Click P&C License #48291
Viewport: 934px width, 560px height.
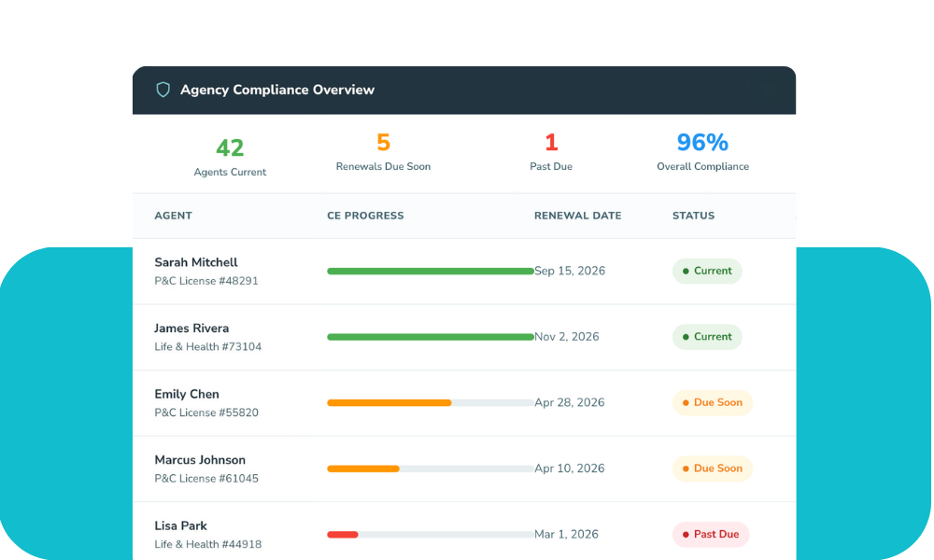click(206, 281)
